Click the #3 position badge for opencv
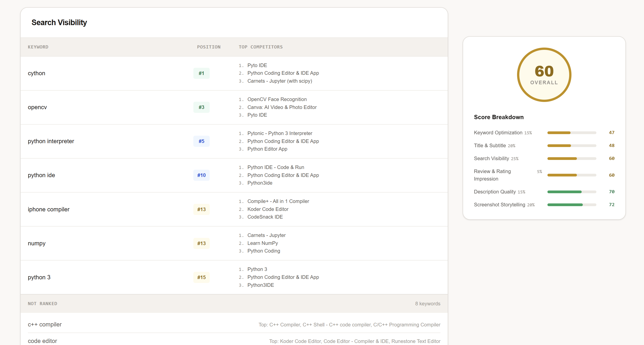 point(201,107)
